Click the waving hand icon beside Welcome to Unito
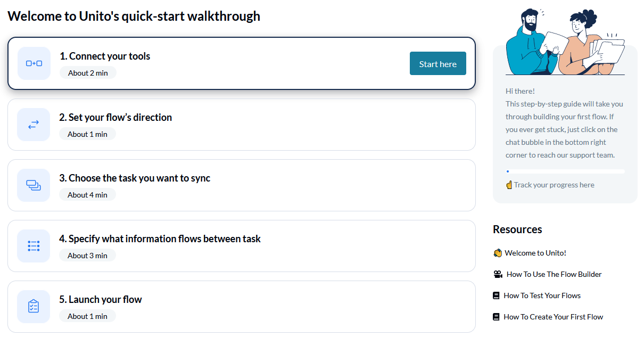The width and height of the screenshot is (644, 337). pos(498,253)
